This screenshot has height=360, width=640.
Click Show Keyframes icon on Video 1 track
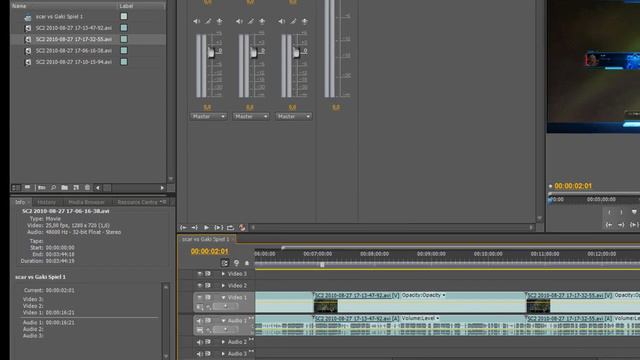click(209, 306)
